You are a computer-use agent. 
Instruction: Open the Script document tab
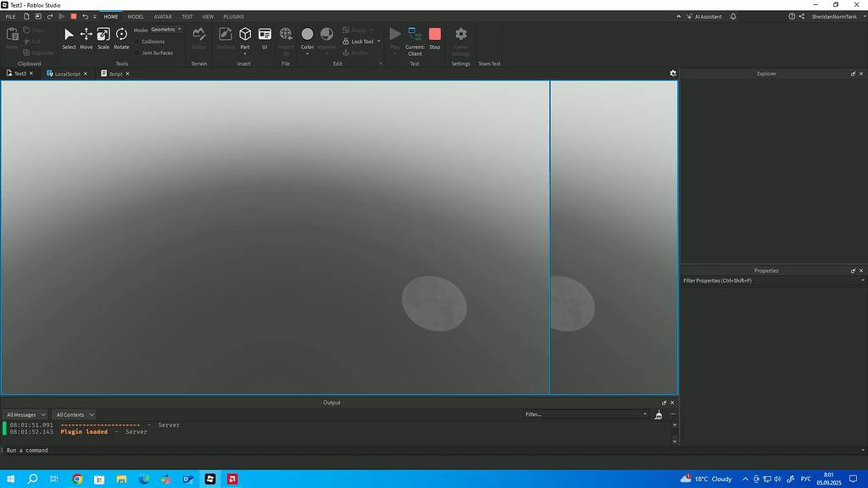(115, 74)
